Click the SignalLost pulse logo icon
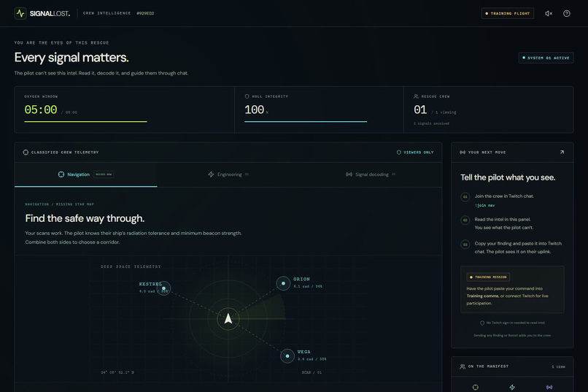 pos(20,13)
